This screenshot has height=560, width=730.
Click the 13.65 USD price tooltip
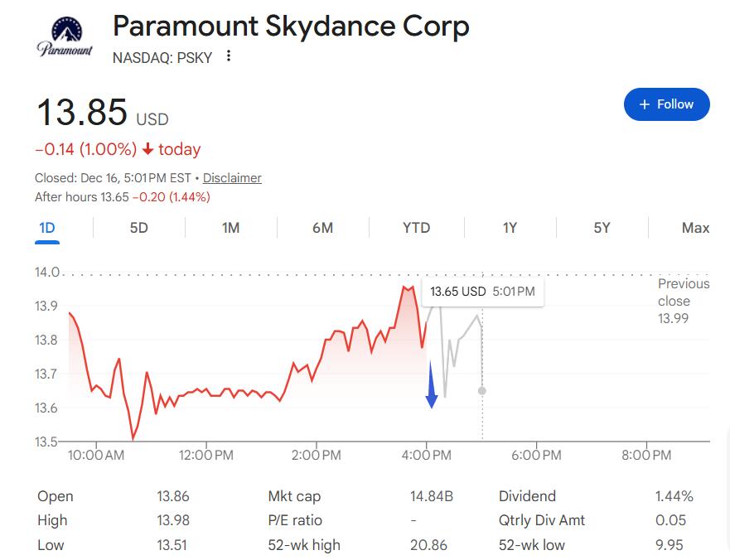[x=482, y=292]
